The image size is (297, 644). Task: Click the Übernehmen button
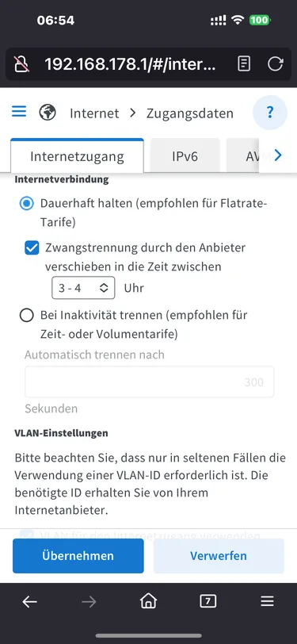(78, 556)
